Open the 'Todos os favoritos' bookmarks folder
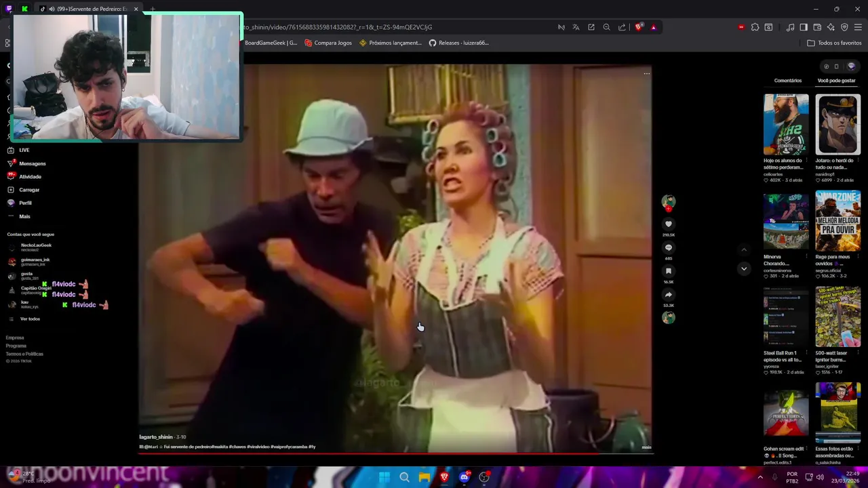This screenshot has height=488, width=868. (x=834, y=43)
